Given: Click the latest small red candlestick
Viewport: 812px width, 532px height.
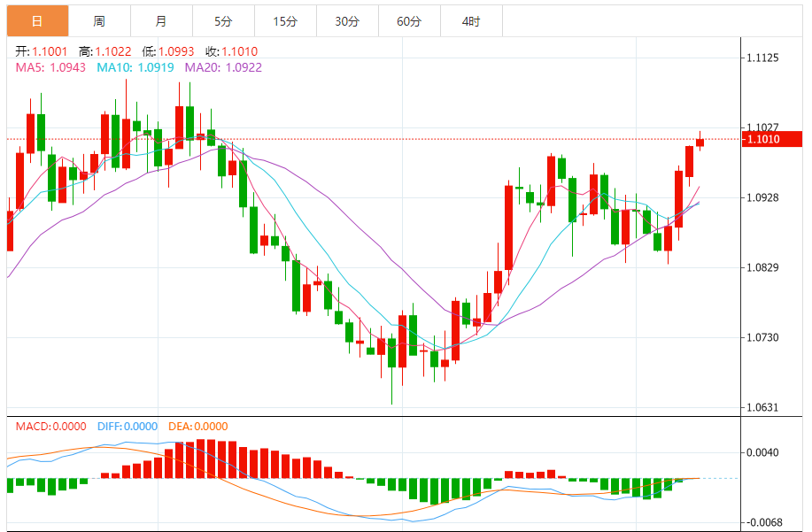Looking at the screenshot, I should 700,143.
